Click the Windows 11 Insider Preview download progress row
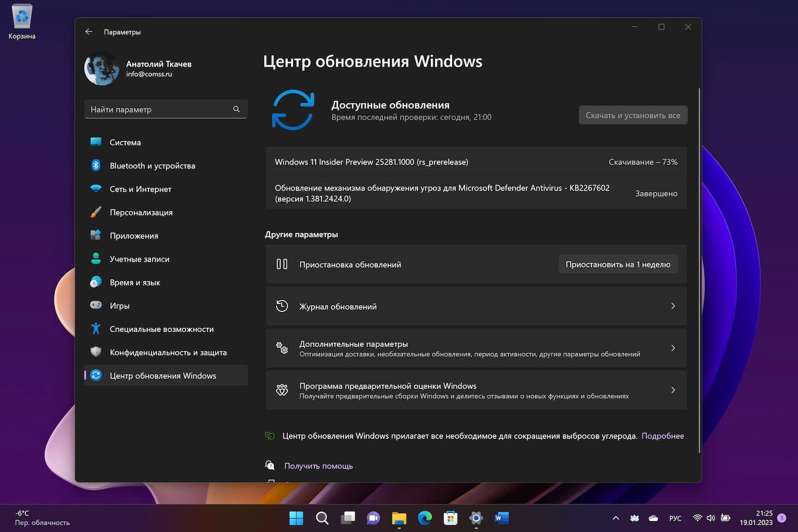Screen dimensions: 798x532 [x=476, y=162]
